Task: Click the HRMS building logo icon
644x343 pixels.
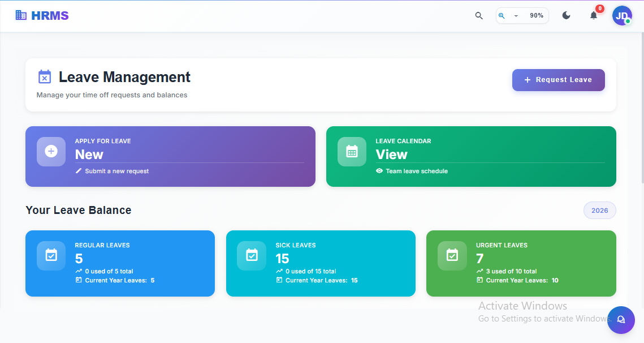Action: pyautogui.click(x=21, y=15)
